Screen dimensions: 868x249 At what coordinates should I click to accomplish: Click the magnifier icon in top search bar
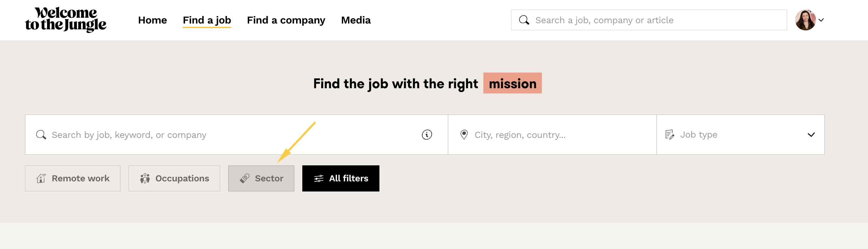[524, 20]
